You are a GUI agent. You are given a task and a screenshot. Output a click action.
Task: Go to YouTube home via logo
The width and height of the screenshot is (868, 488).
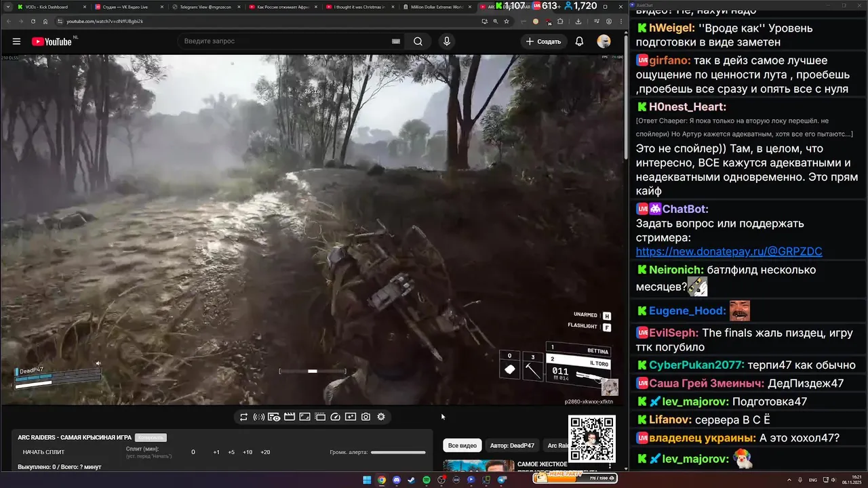click(x=52, y=41)
